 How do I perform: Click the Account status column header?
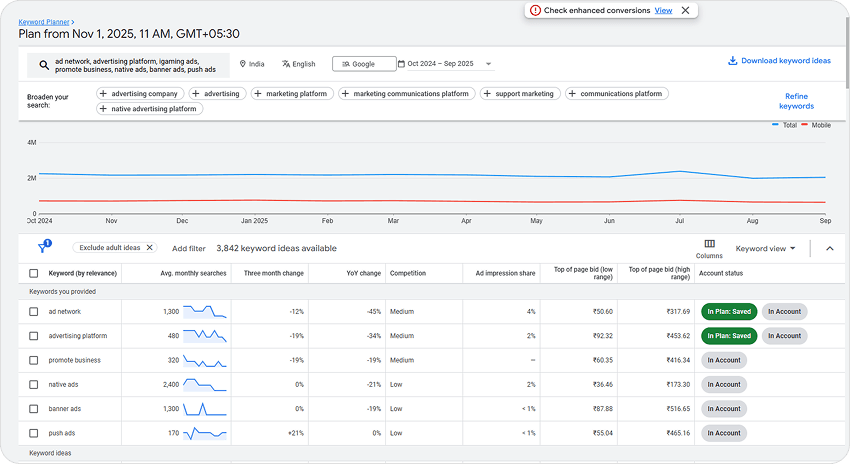(x=720, y=273)
